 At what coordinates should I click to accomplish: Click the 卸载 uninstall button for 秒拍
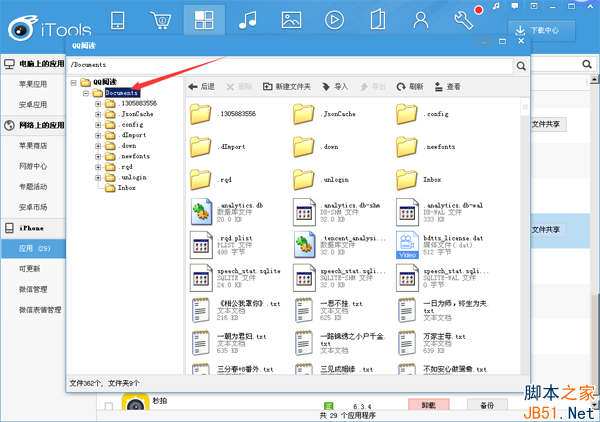pos(429,405)
